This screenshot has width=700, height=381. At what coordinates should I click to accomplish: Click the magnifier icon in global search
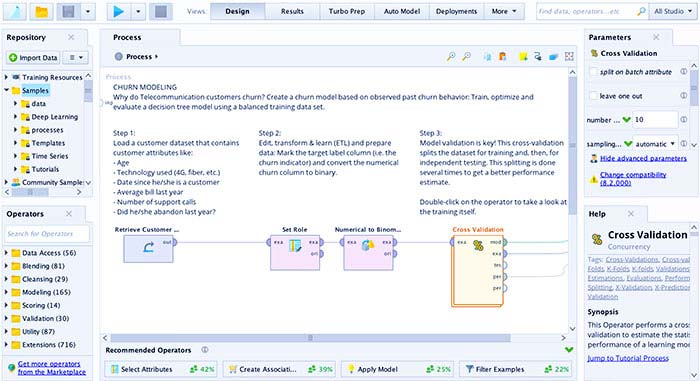[641, 11]
